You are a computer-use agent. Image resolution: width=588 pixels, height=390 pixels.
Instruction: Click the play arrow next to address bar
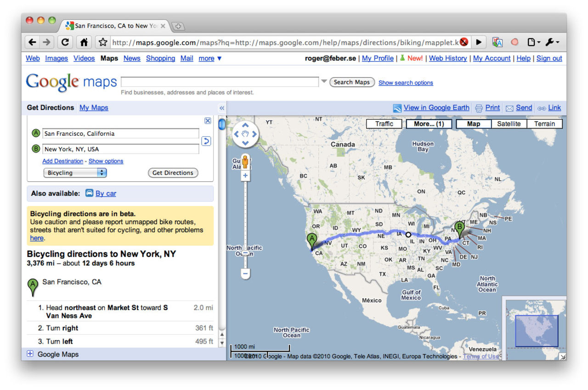click(479, 42)
